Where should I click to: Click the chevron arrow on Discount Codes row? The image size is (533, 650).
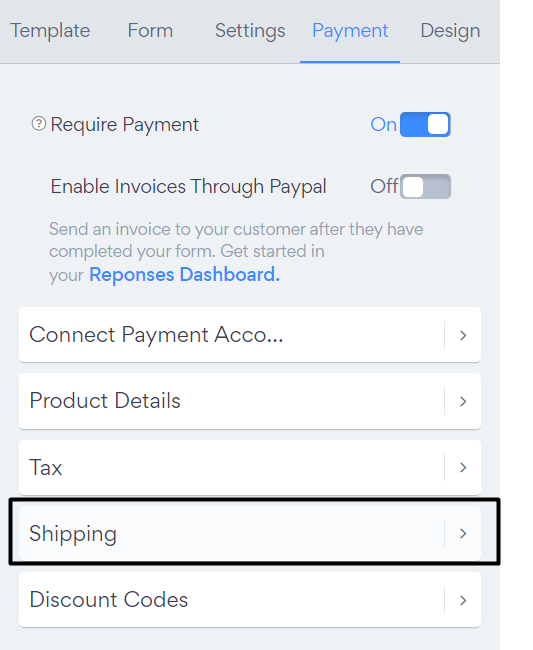coord(463,600)
